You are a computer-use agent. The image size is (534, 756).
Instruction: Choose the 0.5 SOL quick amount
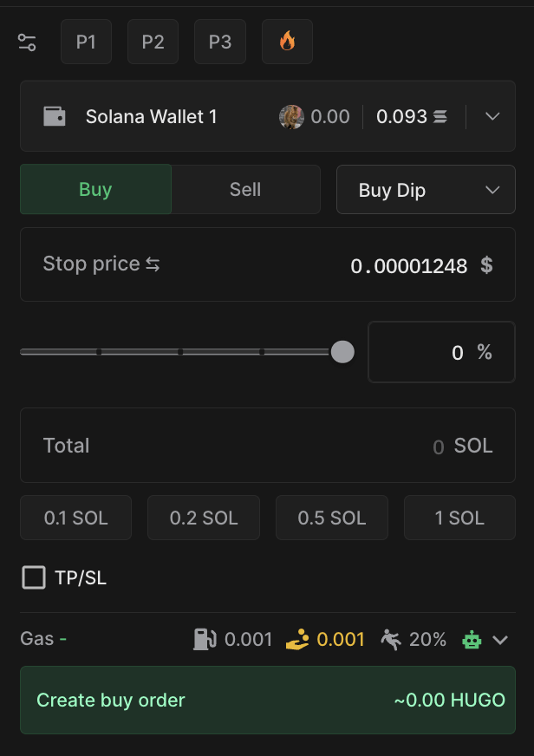pyautogui.click(x=332, y=518)
